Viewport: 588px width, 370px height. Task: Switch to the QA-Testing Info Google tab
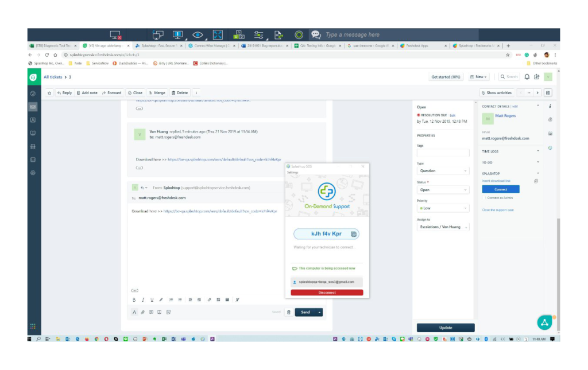click(318, 46)
